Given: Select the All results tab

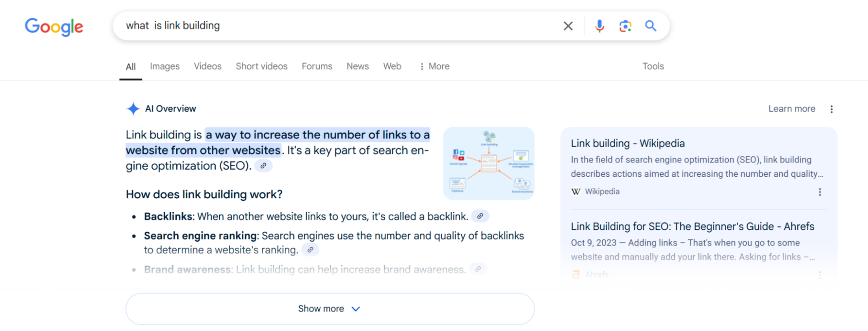Looking at the screenshot, I should (131, 67).
